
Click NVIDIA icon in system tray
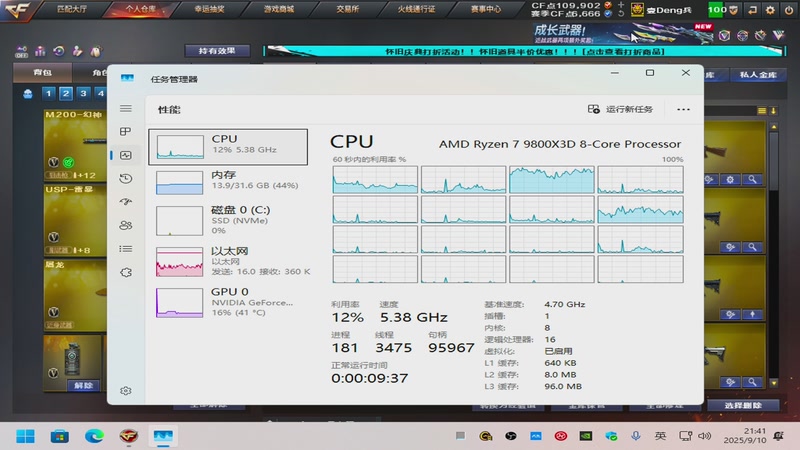[586, 436]
